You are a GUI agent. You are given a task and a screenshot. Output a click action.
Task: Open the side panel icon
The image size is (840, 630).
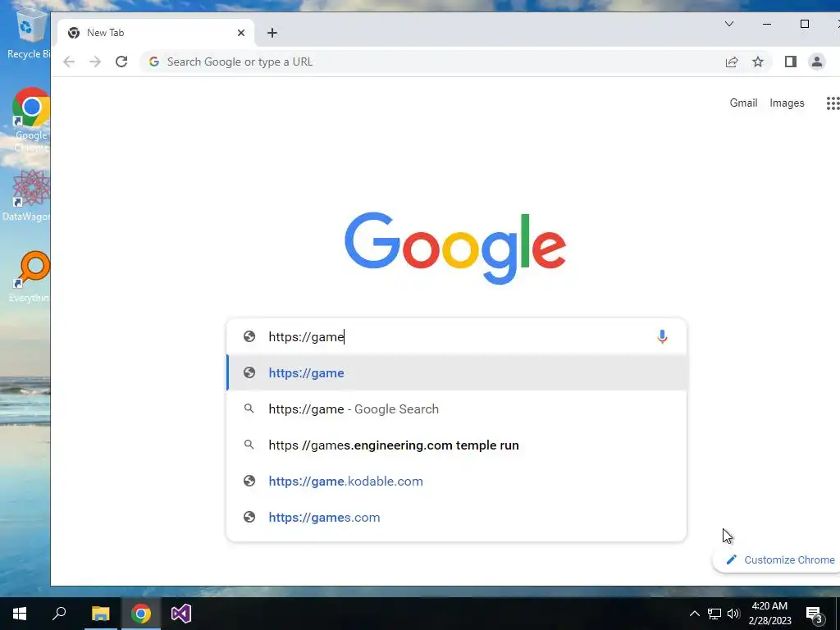pyautogui.click(x=791, y=62)
